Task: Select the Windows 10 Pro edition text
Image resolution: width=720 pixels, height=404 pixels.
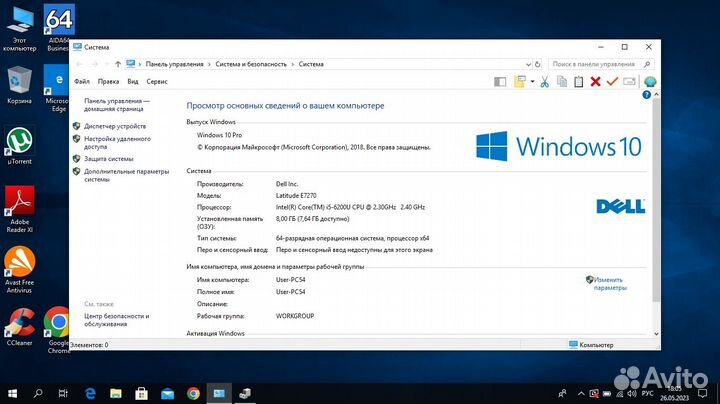Action: (219, 135)
